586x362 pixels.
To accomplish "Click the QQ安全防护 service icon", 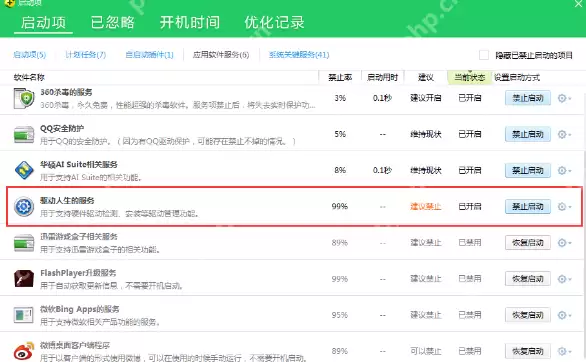I will [x=24, y=134].
